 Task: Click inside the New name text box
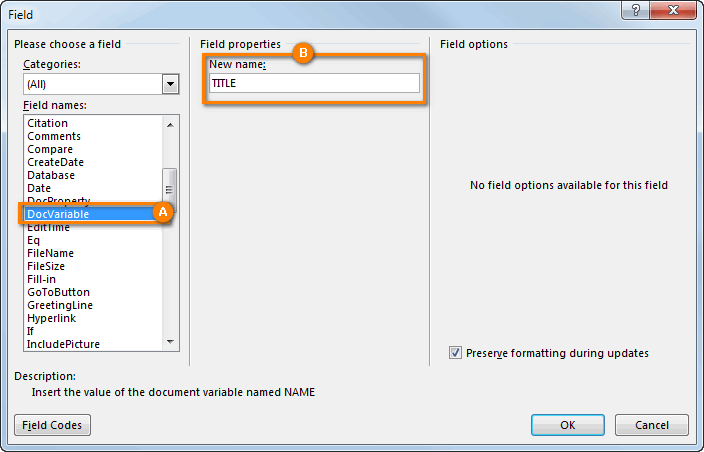coord(314,83)
